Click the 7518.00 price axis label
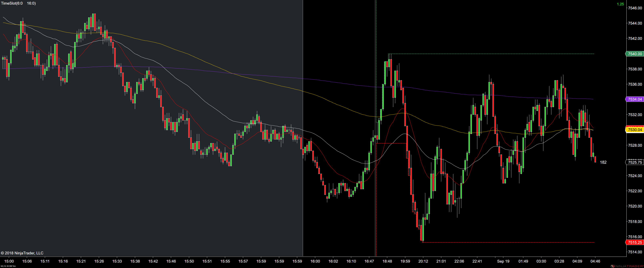This screenshot has width=644, height=268. click(635, 222)
